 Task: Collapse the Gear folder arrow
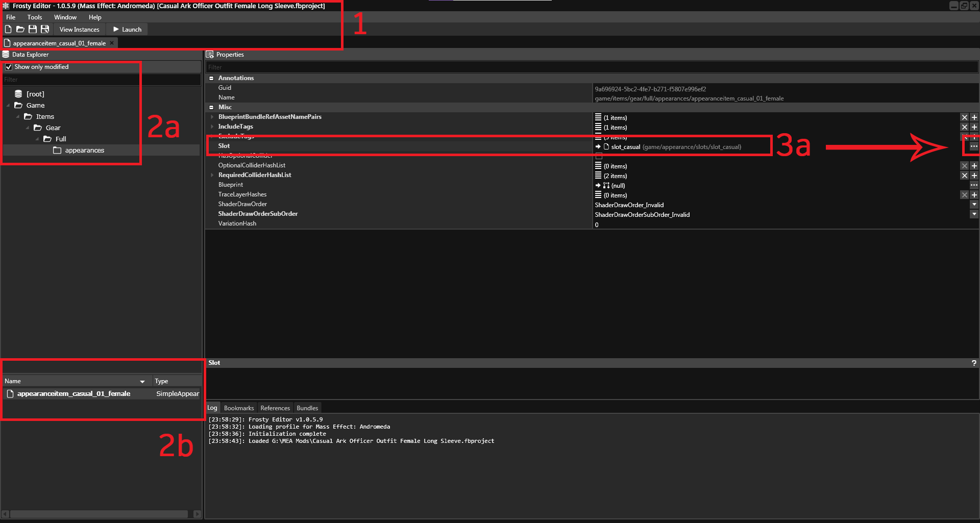coord(28,128)
